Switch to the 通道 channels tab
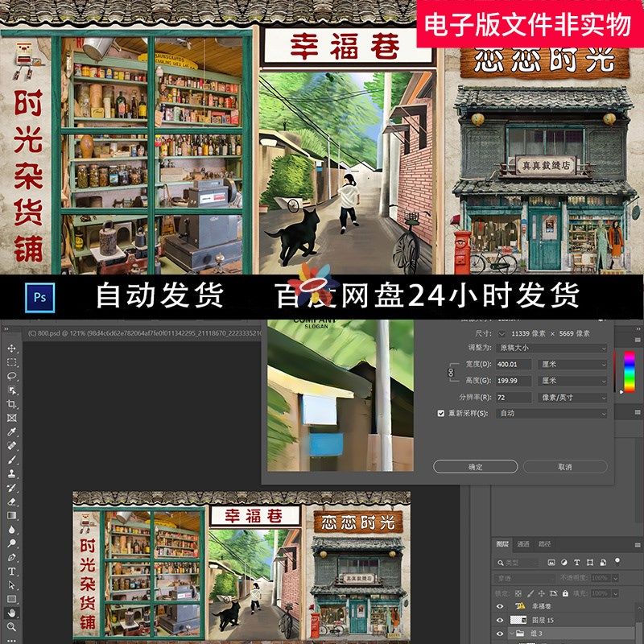Image resolution: width=644 pixels, height=644 pixels. [523, 544]
